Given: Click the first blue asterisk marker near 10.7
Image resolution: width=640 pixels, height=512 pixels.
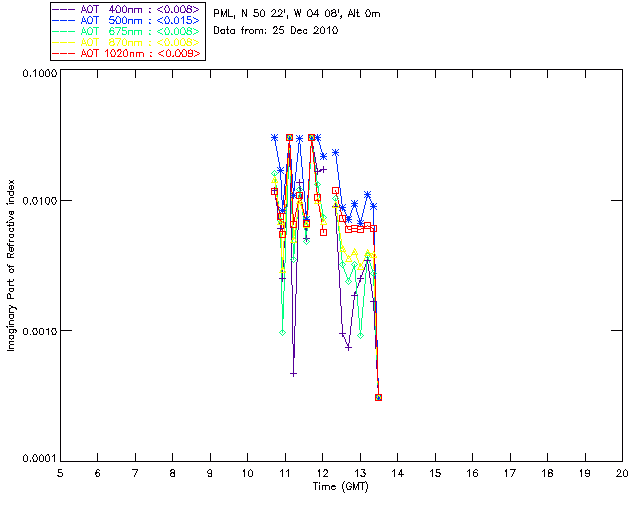Looking at the screenshot, I should (274, 138).
